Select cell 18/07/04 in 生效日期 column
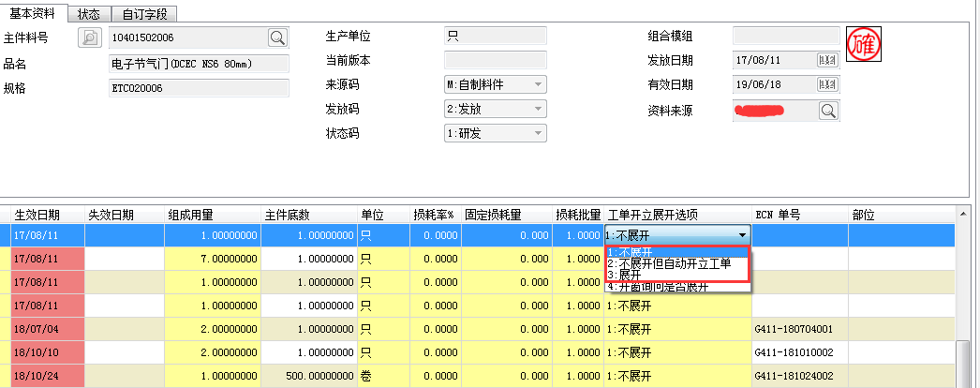This screenshot has height=388, width=980. [x=48, y=329]
